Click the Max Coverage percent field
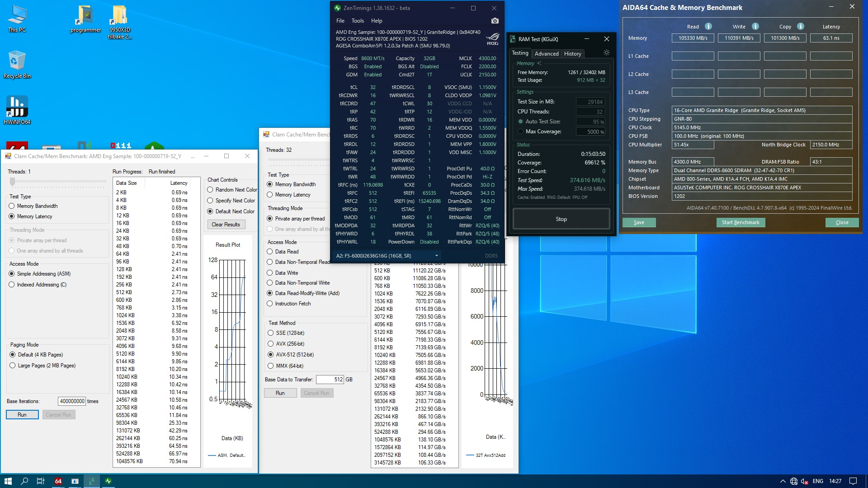Screen dimensions: 868x488 click(x=590, y=131)
